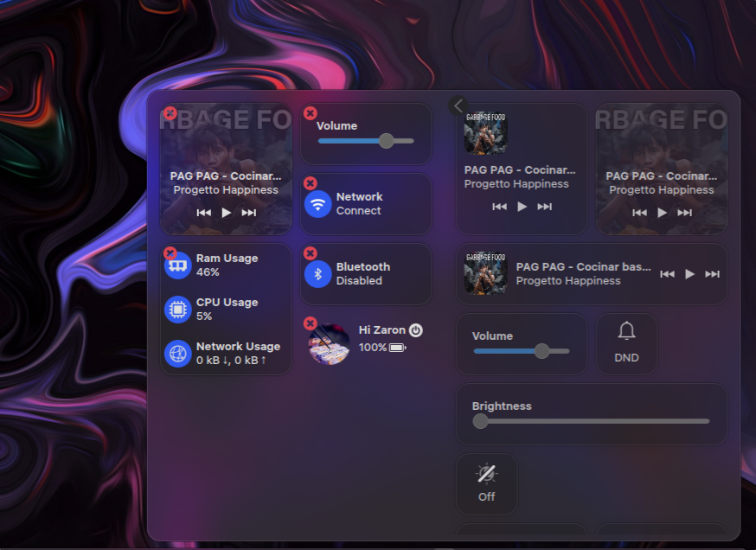
Task: Play track in wide 'Cocinar bas...' media row
Action: [689, 274]
